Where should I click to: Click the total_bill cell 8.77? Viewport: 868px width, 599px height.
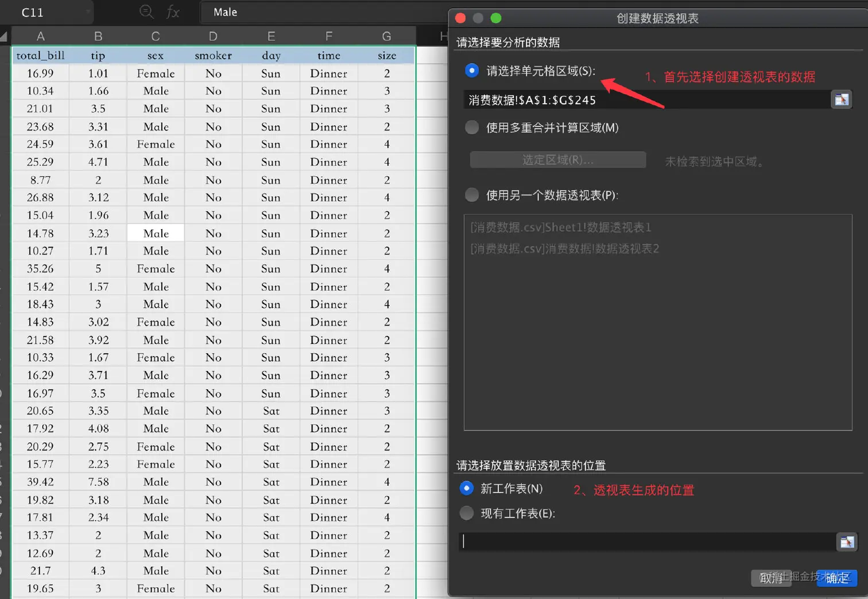pyautogui.click(x=41, y=180)
